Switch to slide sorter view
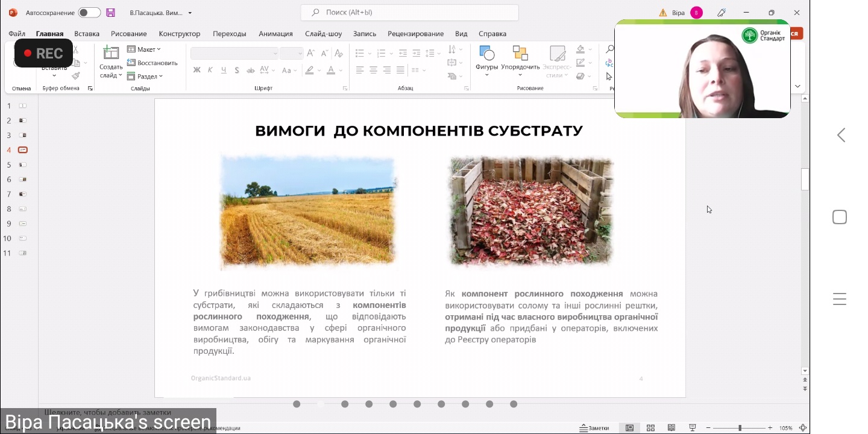Screen dimensions: 868x434 [650, 428]
